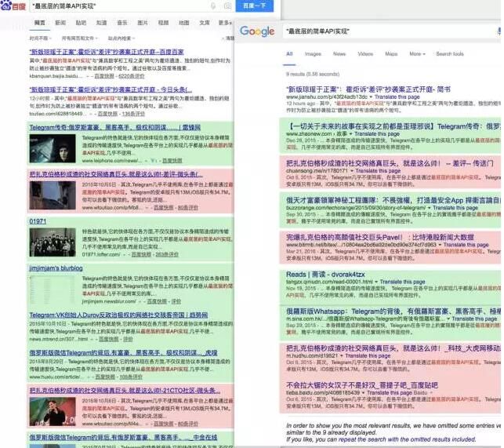Open the Baidu result titled 01971
Viewport: 504px width, 448px height.
pyautogui.click(x=38, y=221)
